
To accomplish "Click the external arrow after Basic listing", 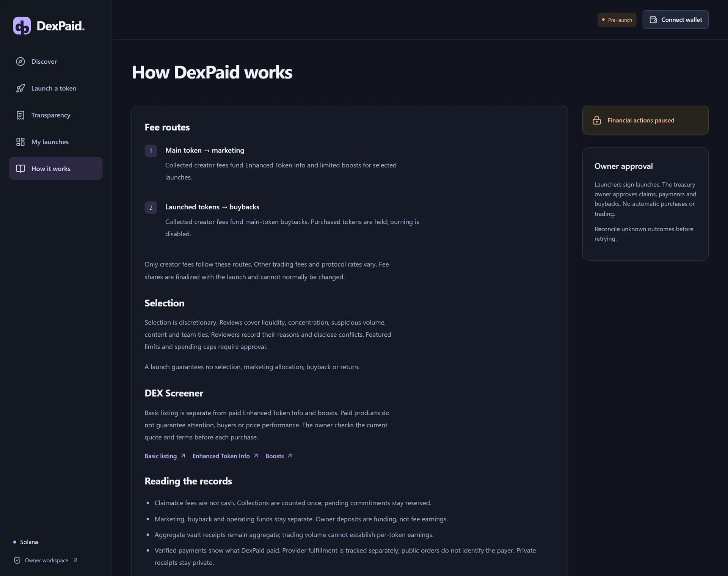I will point(183,456).
